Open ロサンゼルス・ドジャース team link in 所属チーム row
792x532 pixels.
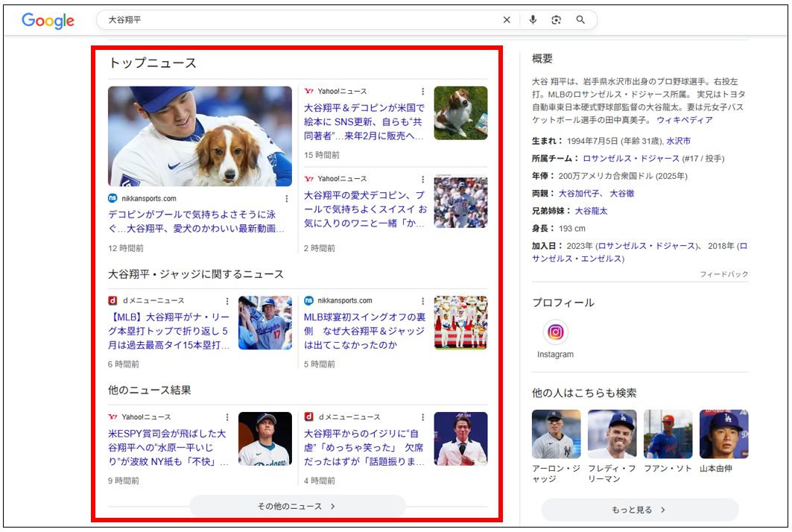tap(631, 159)
